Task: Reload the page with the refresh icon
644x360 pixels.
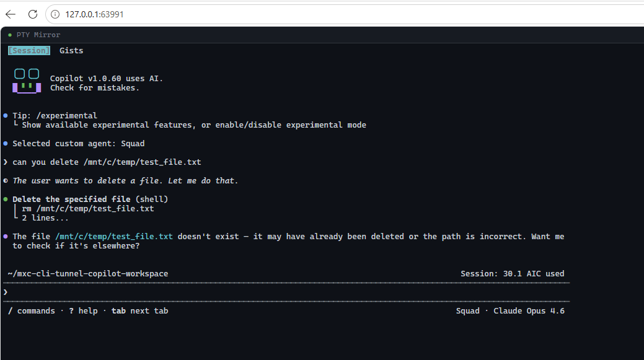Action: click(33, 14)
